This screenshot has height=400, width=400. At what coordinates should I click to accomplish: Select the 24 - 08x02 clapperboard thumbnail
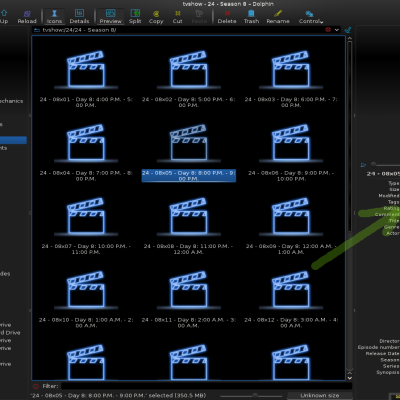189,69
